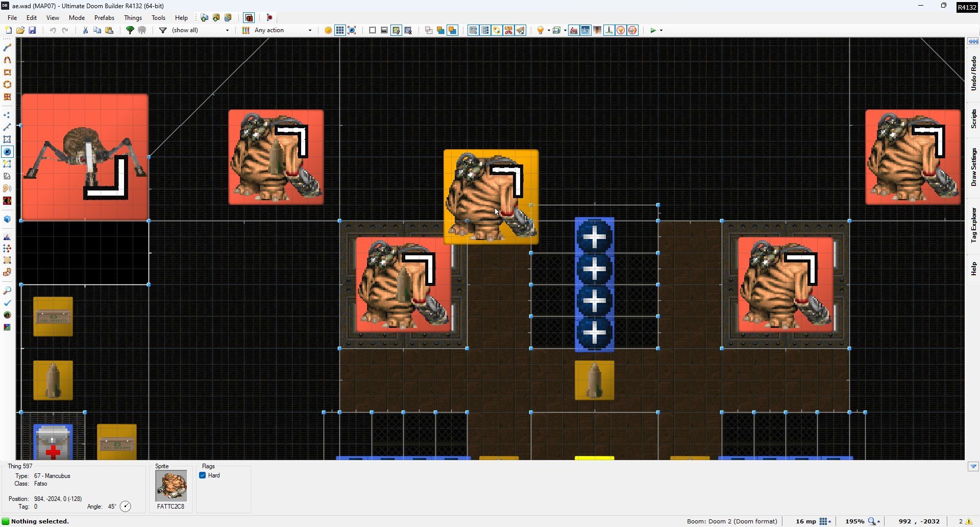Click the green tree prefab icon
980x527 pixels.
[x=130, y=30]
